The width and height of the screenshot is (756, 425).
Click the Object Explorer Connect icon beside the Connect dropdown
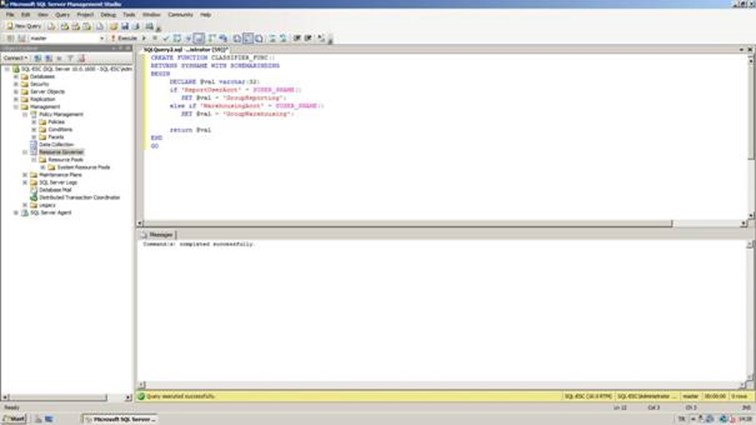(38, 58)
